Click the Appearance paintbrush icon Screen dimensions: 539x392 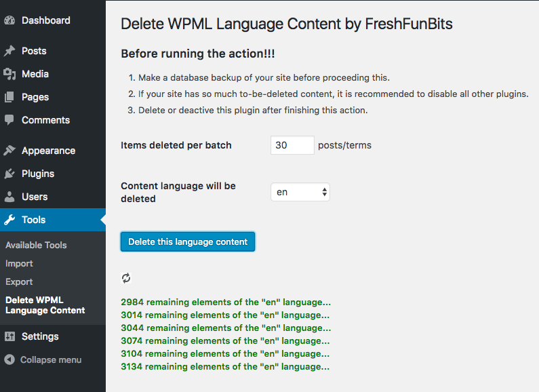(x=9, y=151)
